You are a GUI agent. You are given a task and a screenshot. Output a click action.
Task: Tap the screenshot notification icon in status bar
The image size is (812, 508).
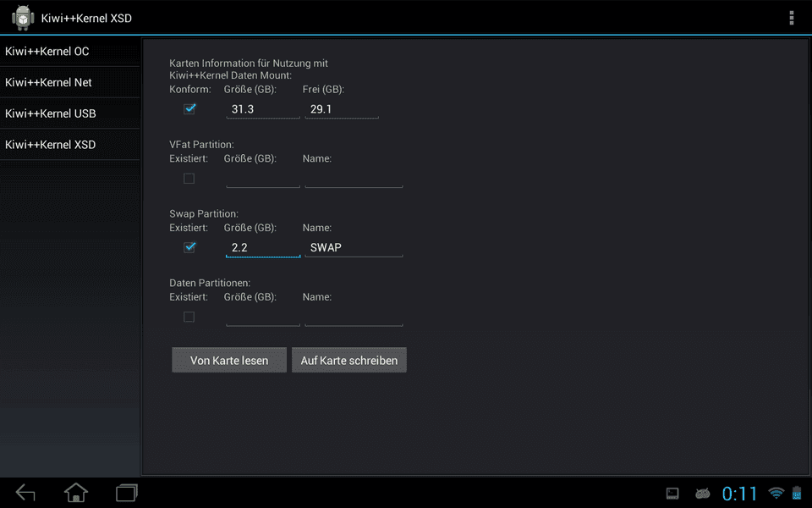(x=672, y=493)
